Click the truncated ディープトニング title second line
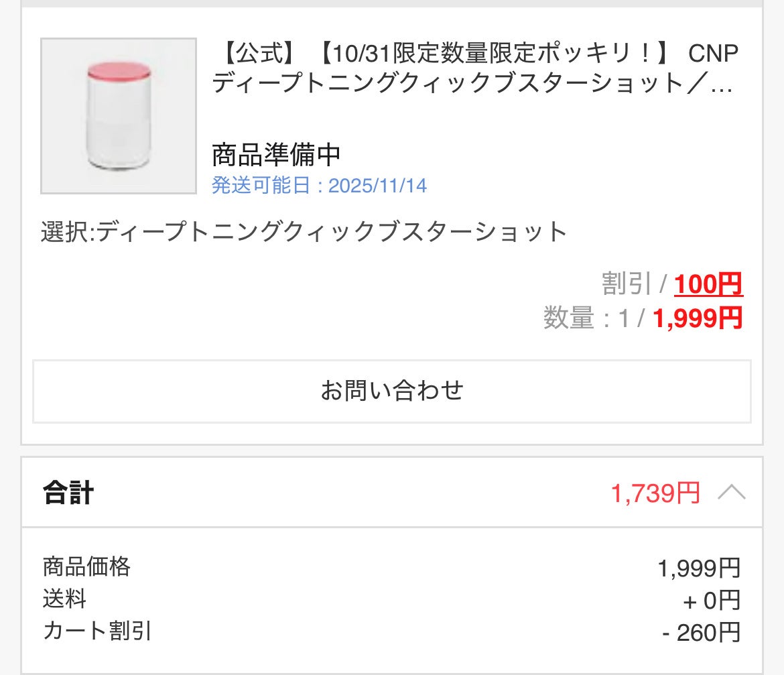The width and height of the screenshot is (784, 675). (x=472, y=85)
